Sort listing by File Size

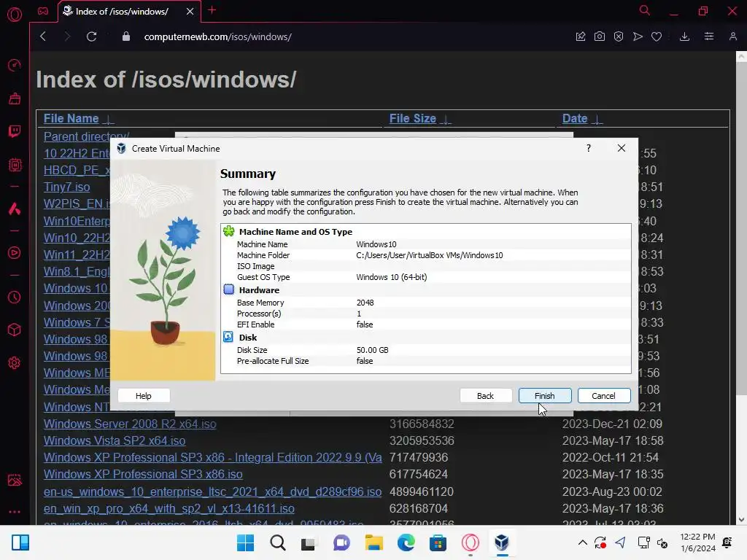pyautogui.click(x=413, y=119)
